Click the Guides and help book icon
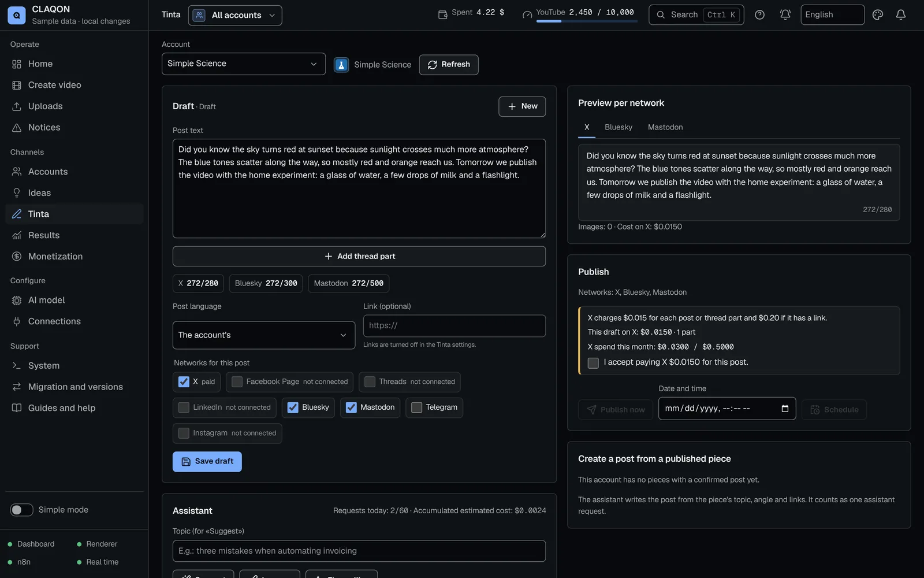 point(17,408)
